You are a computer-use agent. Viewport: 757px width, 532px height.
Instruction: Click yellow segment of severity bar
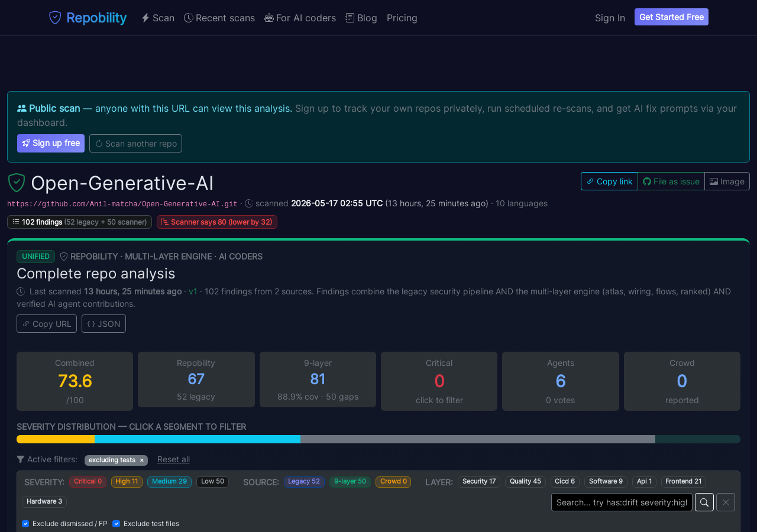point(56,439)
